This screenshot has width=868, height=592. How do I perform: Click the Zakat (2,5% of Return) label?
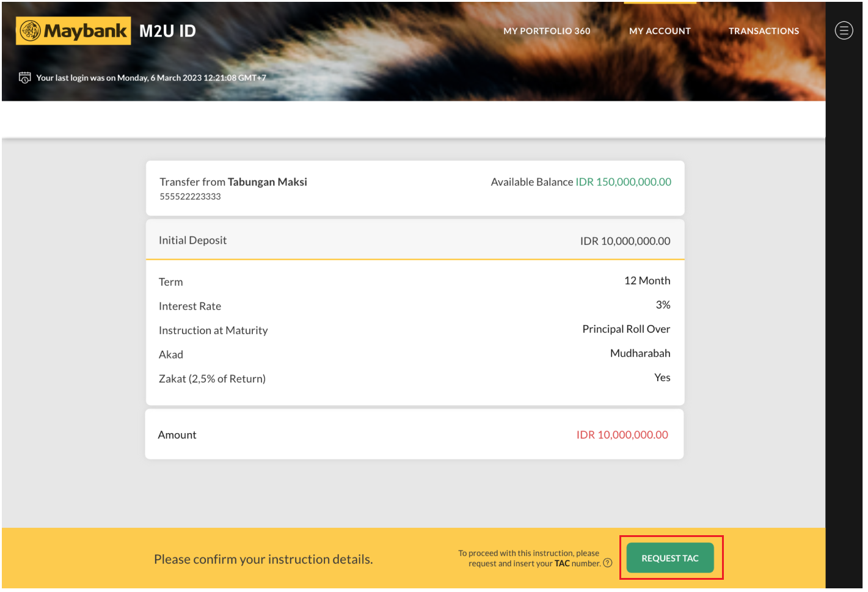coord(212,379)
